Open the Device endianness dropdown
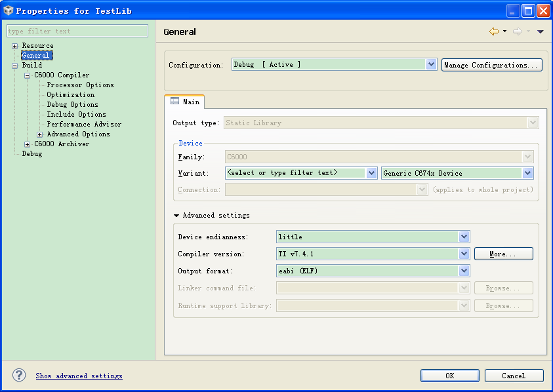The width and height of the screenshot is (553, 392). [464, 237]
